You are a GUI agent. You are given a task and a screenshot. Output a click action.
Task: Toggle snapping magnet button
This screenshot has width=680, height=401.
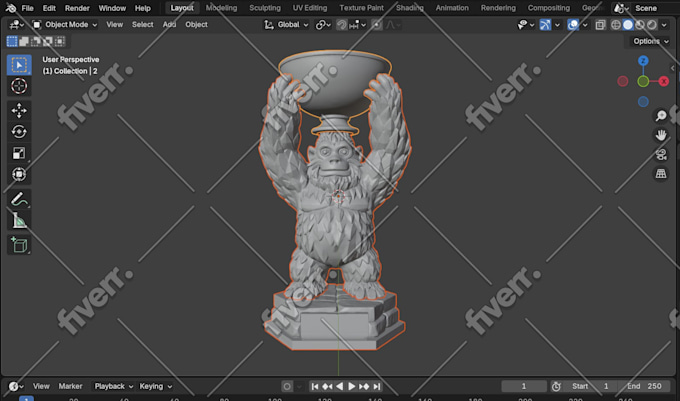tap(342, 25)
